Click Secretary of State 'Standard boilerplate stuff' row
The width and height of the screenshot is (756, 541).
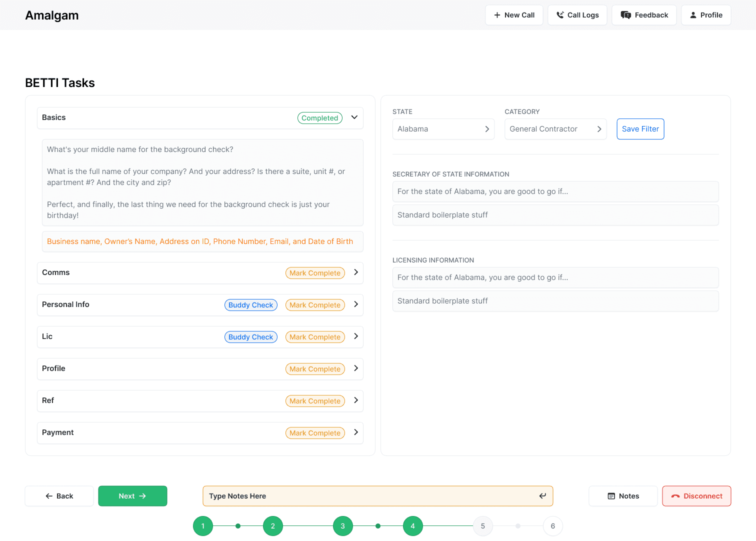(x=555, y=215)
